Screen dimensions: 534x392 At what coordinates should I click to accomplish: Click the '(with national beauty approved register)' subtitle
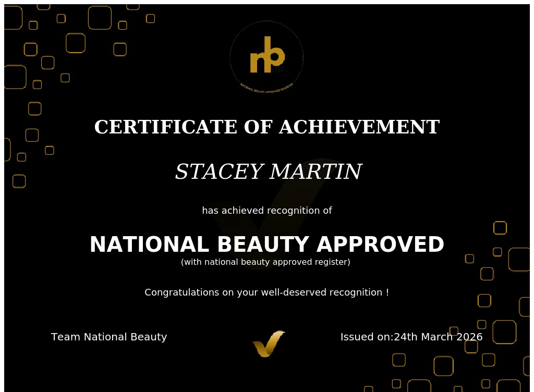point(265,262)
